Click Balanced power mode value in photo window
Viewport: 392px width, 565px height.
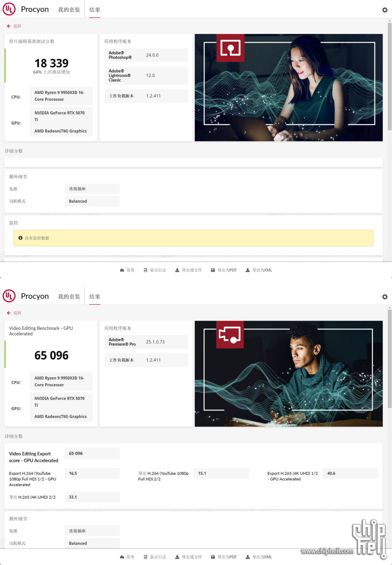click(92, 201)
